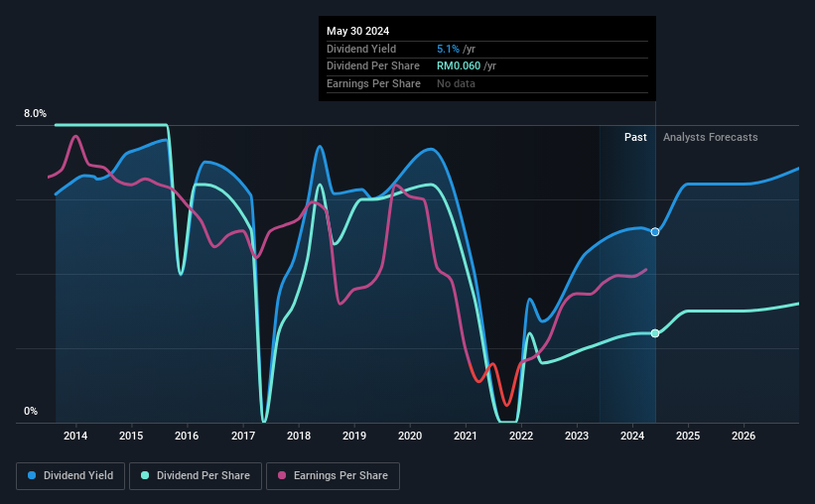
Task: Click the 2025 x-axis label
Action: point(688,436)
